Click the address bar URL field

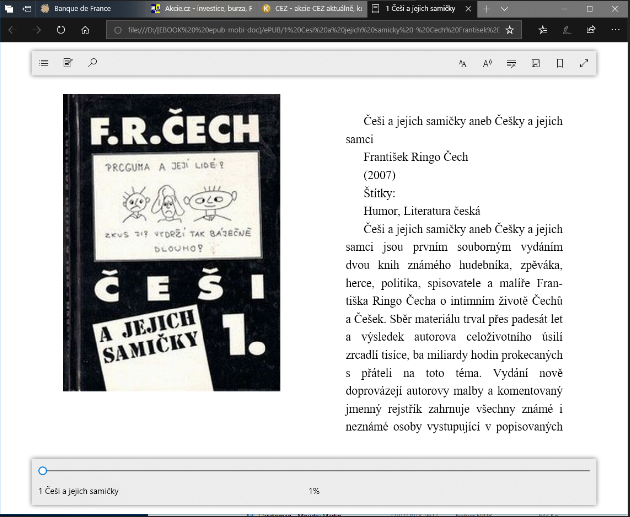click(313, 30)
